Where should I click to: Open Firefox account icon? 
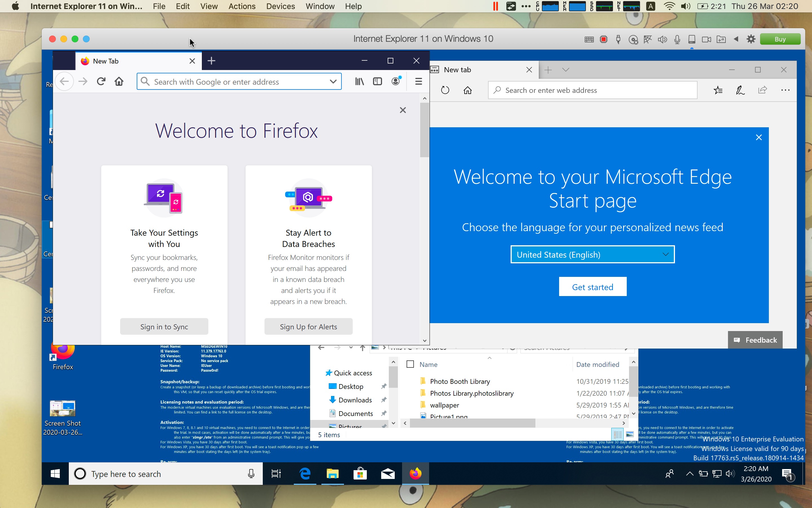396,81
